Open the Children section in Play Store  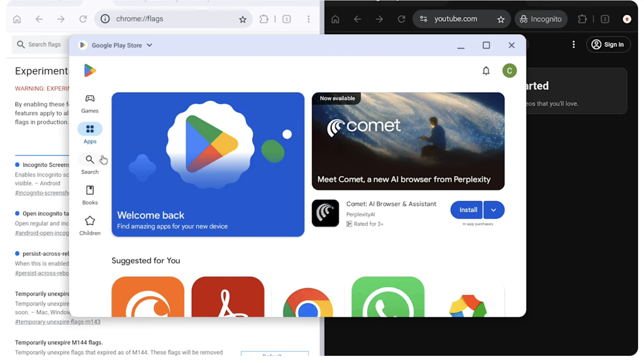pyautogui.click(x=90, y=225)
